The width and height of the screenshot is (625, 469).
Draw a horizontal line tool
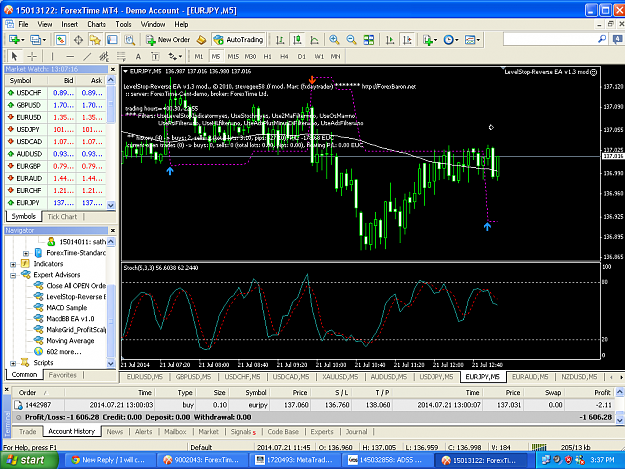point(70,57)
